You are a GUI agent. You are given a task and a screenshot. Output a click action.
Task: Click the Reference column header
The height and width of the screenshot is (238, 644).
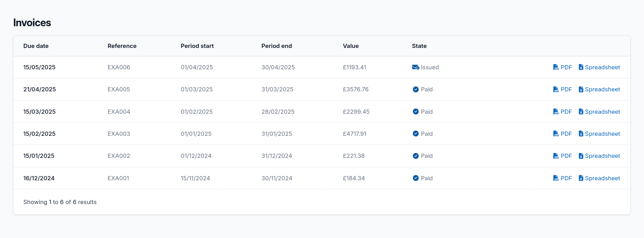pos(122,46)
